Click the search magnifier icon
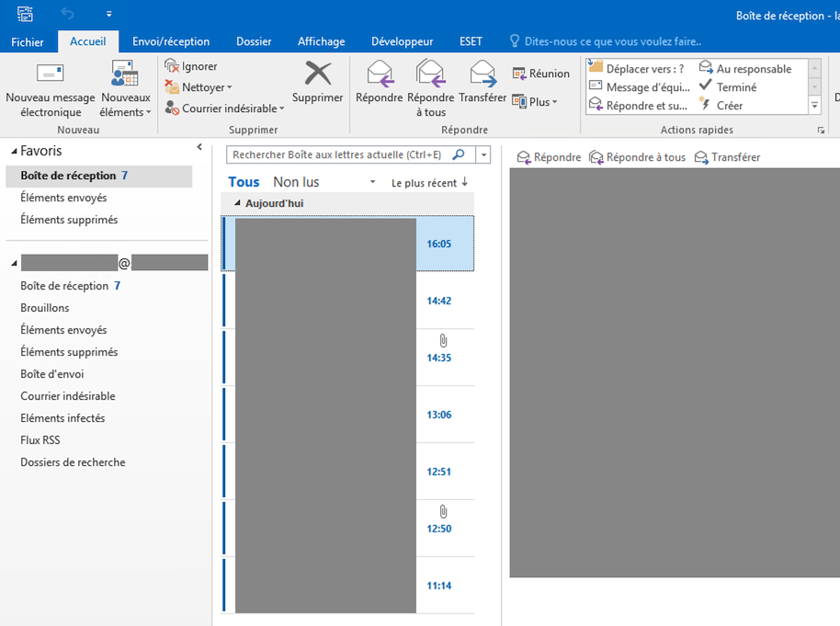840x626 pixels. pos(459,154)
